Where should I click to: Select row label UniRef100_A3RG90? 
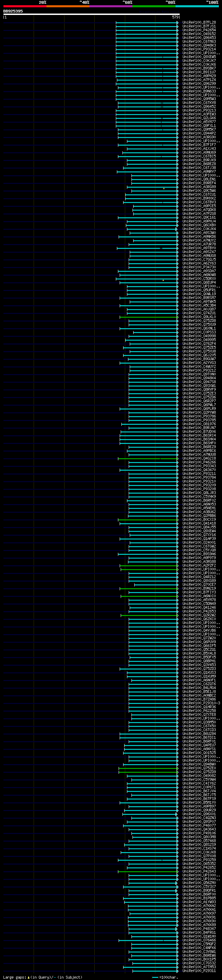(x=199, y=137)
